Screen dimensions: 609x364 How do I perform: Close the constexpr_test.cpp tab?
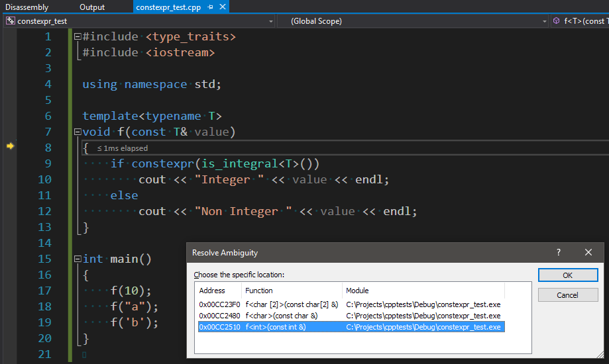(x=222, y=7)
